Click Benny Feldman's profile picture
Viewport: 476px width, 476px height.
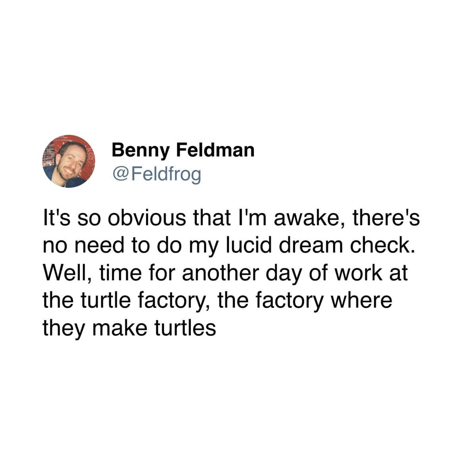pos(67,161)
